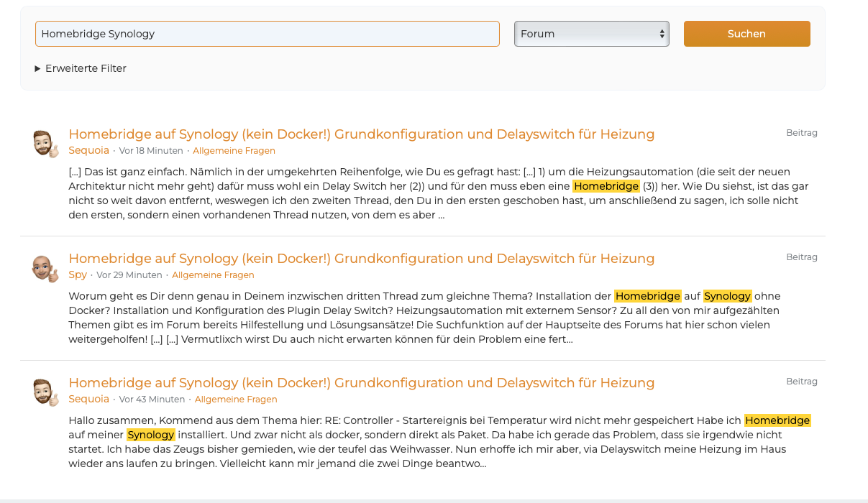Viewport: 868px width, 503px height.
Task: Open the Forum search type dropdown
Action: (591, 34)
